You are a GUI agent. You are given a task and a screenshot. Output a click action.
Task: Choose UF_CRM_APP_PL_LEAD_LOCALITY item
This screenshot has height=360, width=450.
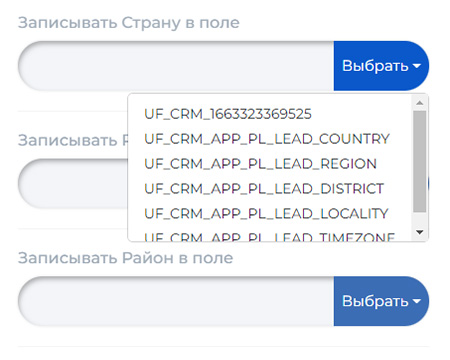coord(266,214)
